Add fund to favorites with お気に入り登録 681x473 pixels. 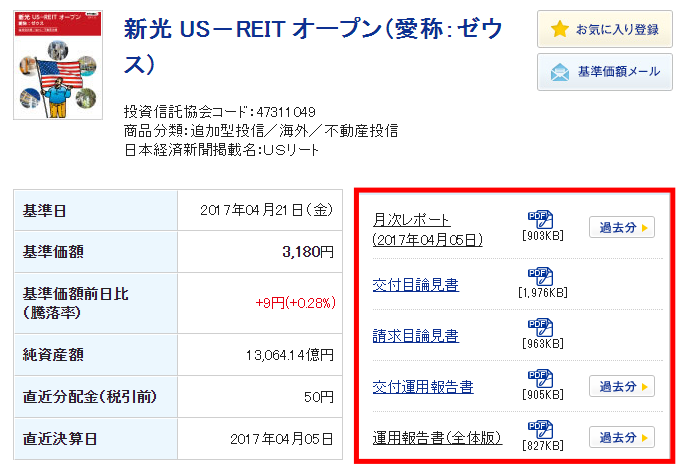tap(605, 29)
